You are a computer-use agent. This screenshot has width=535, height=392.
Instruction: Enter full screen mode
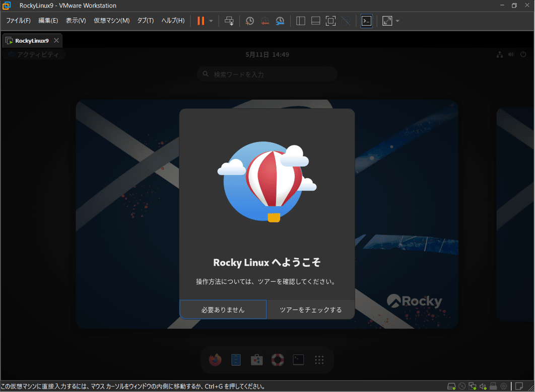click(x=330, y=21)
